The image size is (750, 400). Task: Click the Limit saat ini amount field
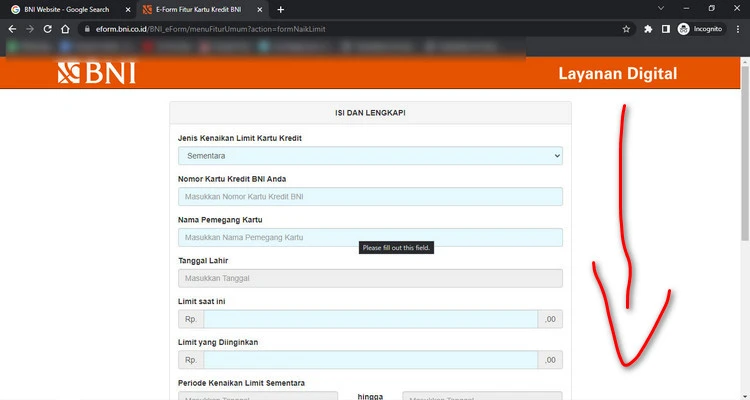370,319
